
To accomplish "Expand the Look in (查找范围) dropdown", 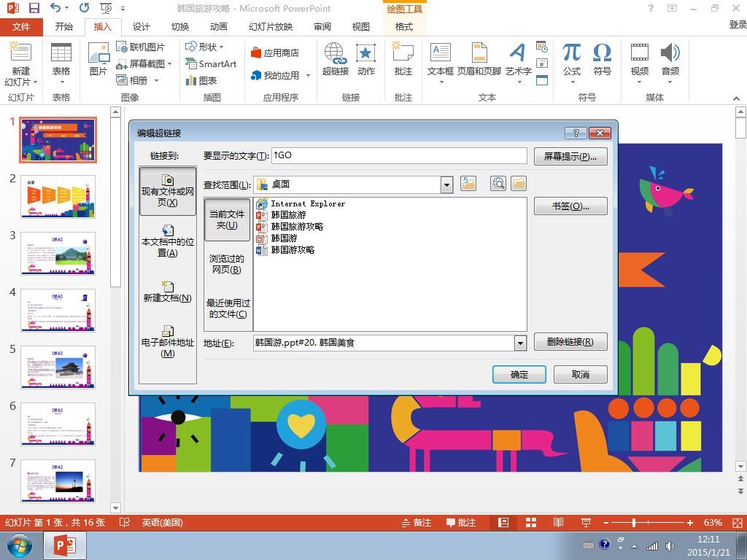I will [446, 184].
